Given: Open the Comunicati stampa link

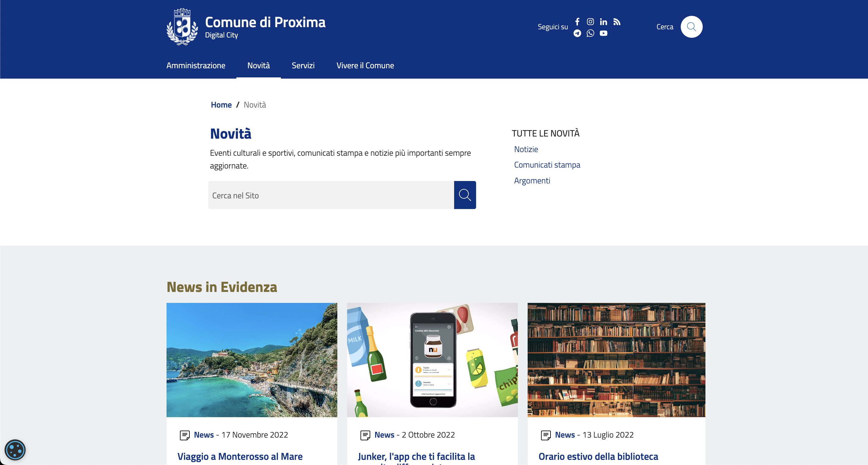Looking at the screenshot, I should [x=547, y=165].
